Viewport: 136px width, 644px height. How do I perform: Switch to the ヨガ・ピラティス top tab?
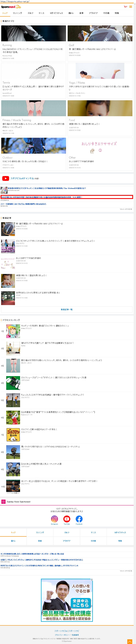tap(56, 13)
